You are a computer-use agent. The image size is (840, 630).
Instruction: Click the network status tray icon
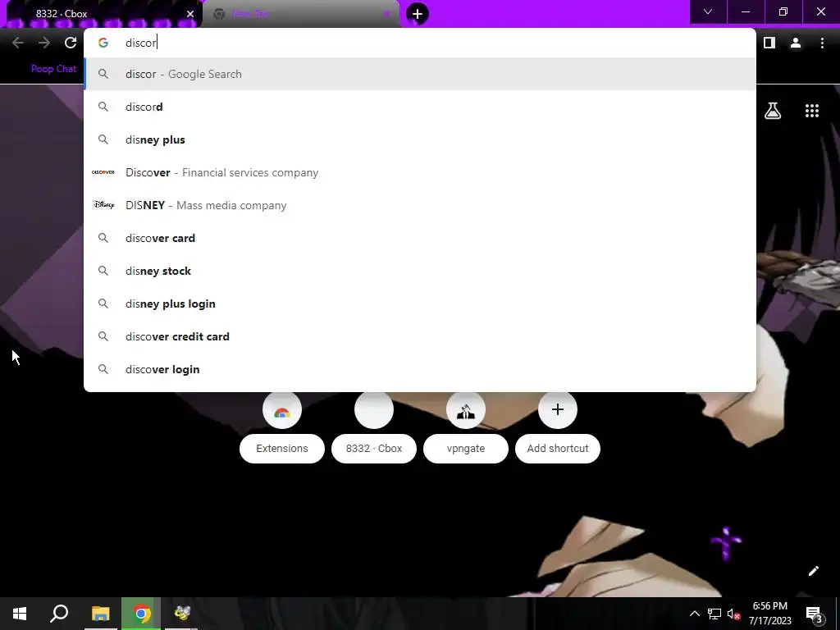click(x=714, y=614)
